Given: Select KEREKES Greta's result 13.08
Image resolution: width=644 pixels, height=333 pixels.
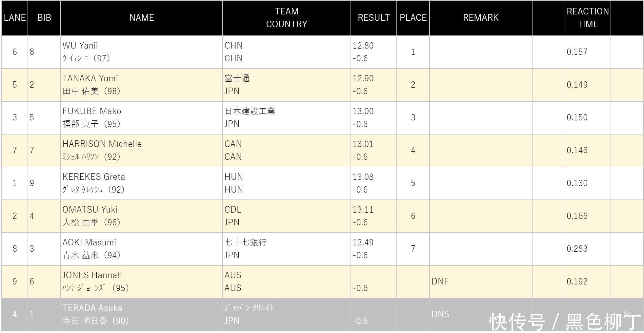Looking at the screenshot, I should click(363, 177).
